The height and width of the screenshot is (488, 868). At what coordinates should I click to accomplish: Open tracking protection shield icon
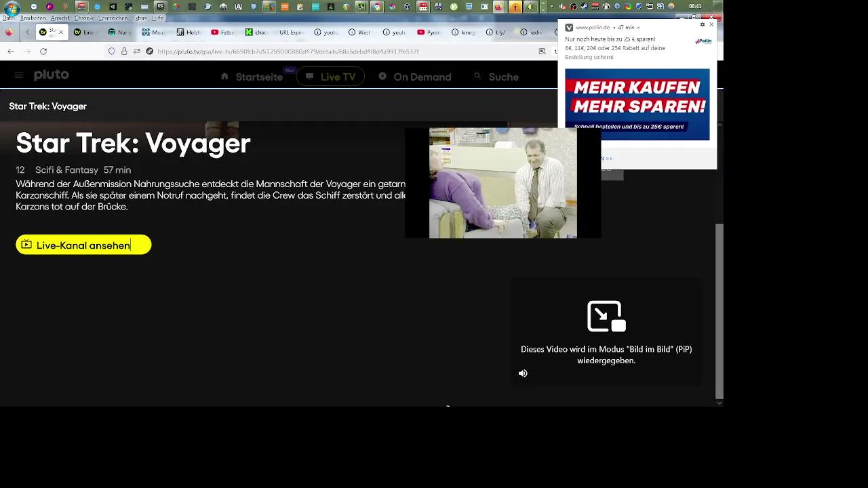[x=112, y=52]
